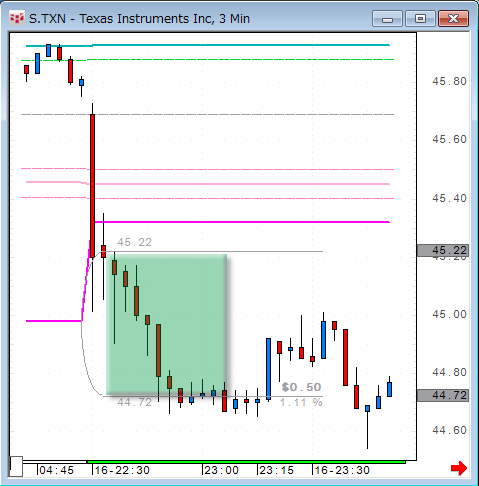Click the 1.11 % measurement value
Screen dimensions: 479x486
[301, 402]
